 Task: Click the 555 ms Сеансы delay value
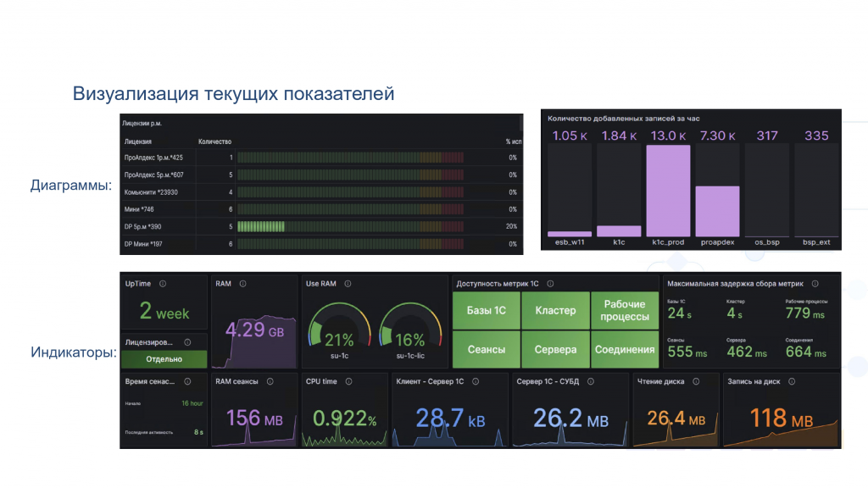pos(687,352)
